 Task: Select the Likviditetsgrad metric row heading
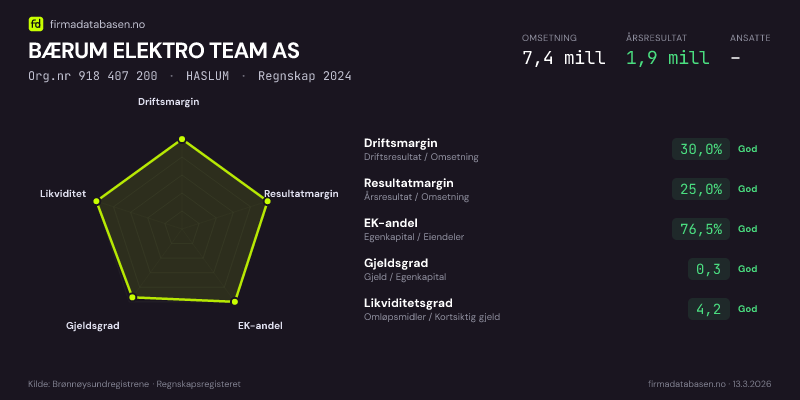408,303
